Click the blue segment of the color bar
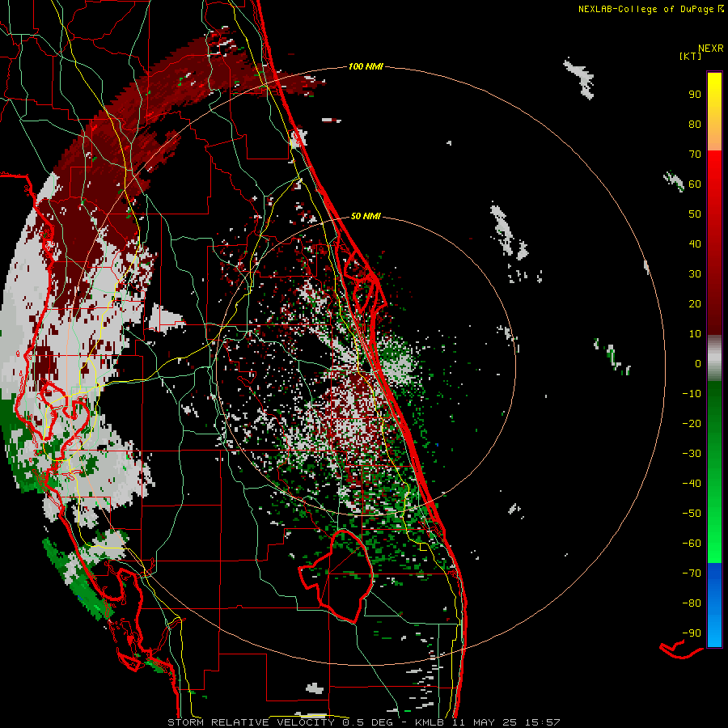Screen dimensions: 728x728 point(714,605)
